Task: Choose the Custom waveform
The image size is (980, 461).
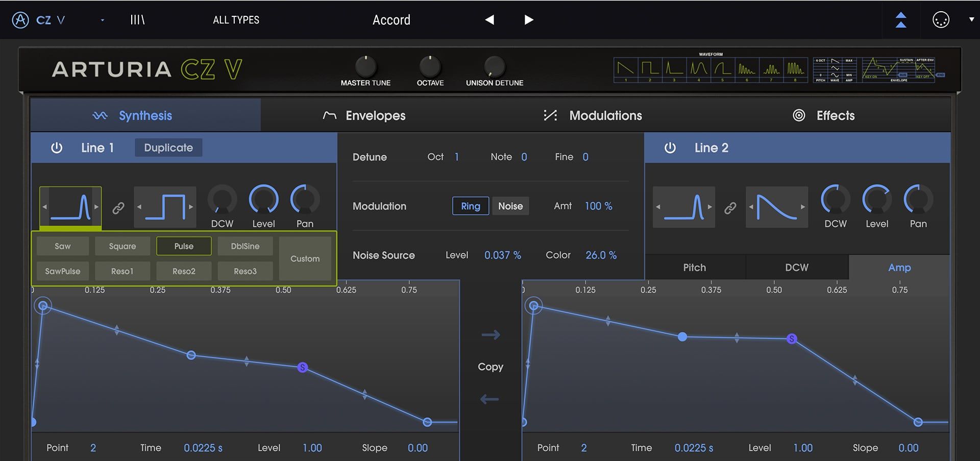Action: tap(305, 258)
